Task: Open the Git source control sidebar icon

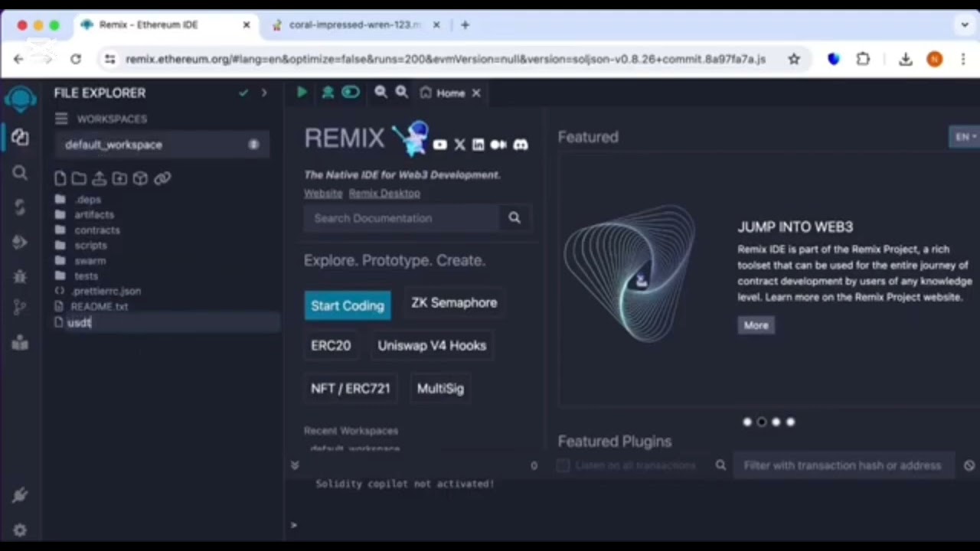Action: click(20, 308)
